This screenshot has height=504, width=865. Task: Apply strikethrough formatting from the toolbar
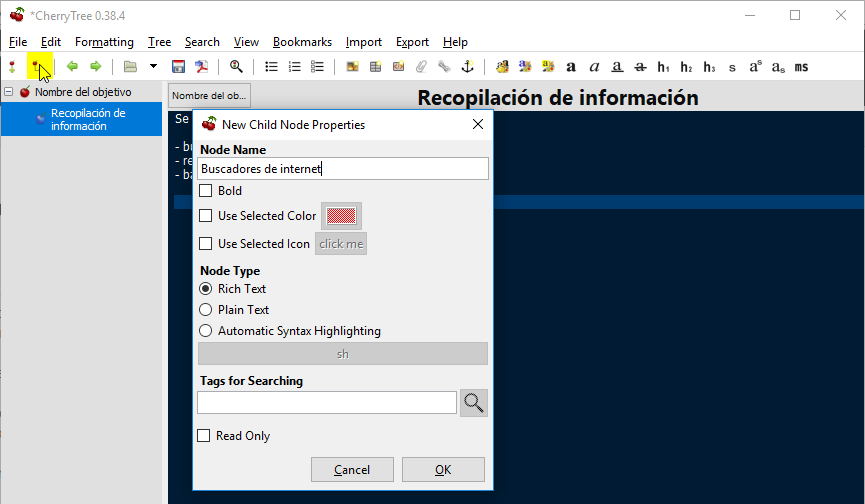click(640, 67)
